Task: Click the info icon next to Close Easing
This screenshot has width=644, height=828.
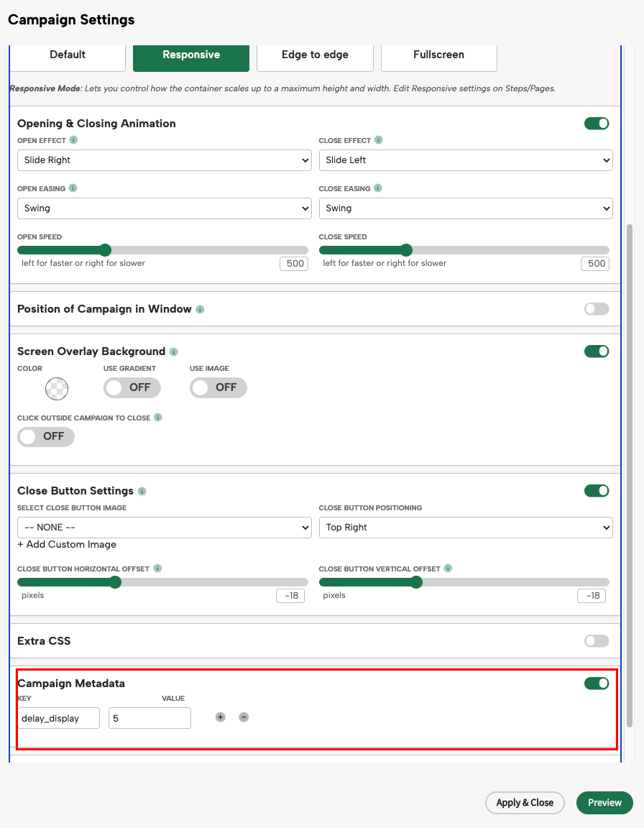Action: (378, 188)
